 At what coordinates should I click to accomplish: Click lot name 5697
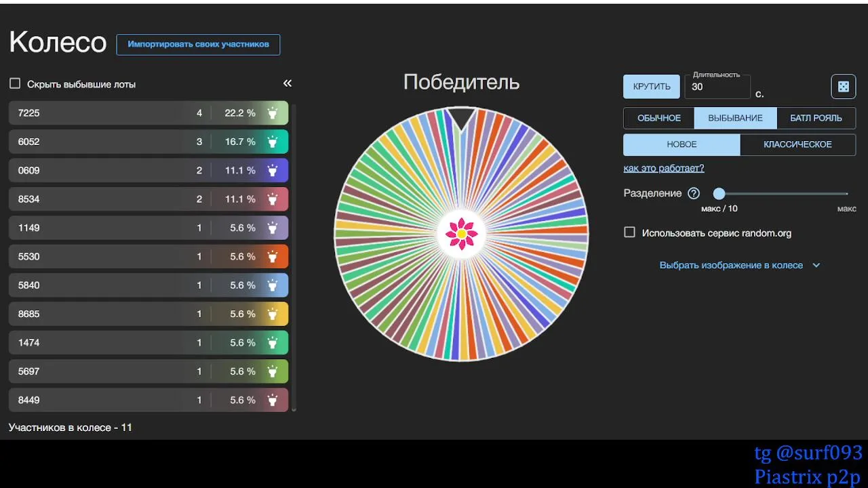point(29,371)
